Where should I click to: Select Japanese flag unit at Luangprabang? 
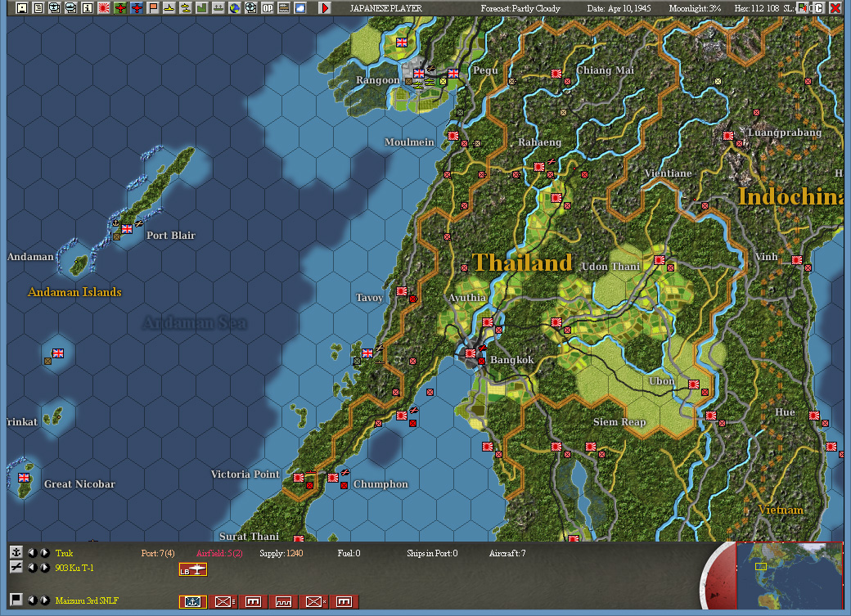pyautogui.click(x=728, y=135)
